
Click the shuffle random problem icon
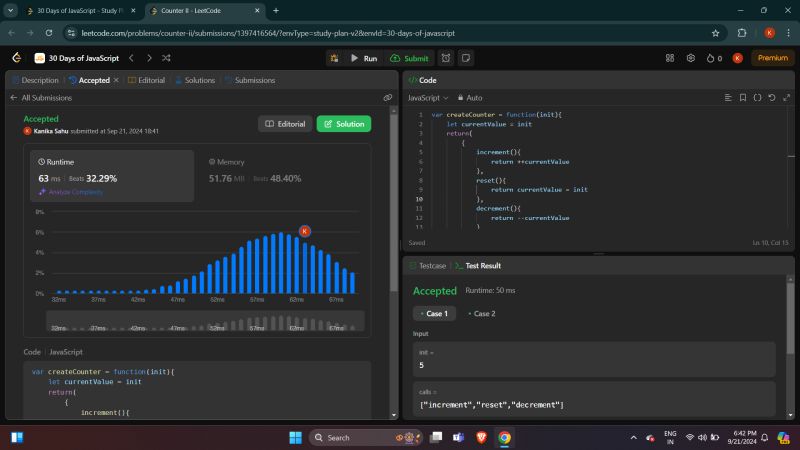[x=166, y=58]
